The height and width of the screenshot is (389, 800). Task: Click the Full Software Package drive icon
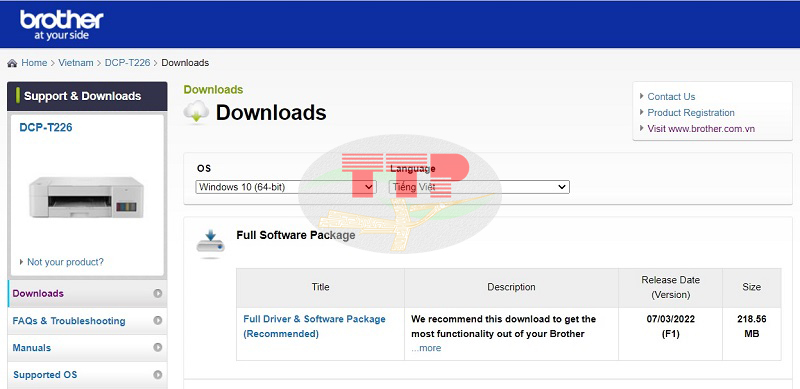point(210,244)
